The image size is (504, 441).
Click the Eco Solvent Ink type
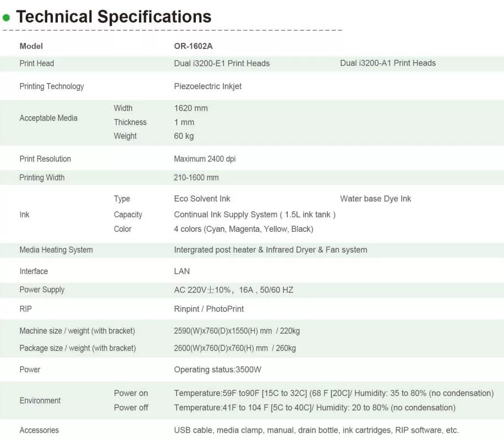(202, 199)
